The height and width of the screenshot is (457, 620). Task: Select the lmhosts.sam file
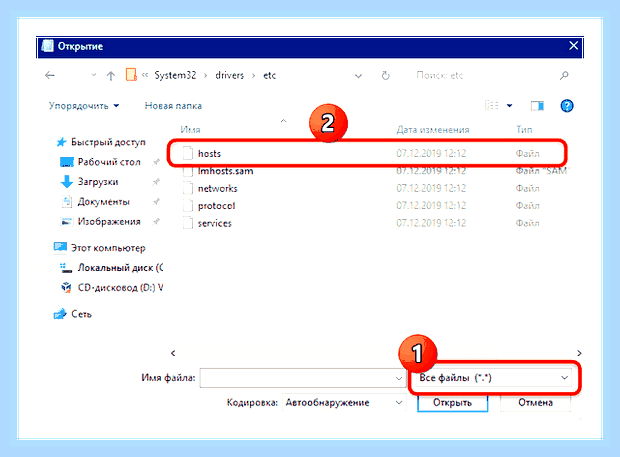[375, 171]
